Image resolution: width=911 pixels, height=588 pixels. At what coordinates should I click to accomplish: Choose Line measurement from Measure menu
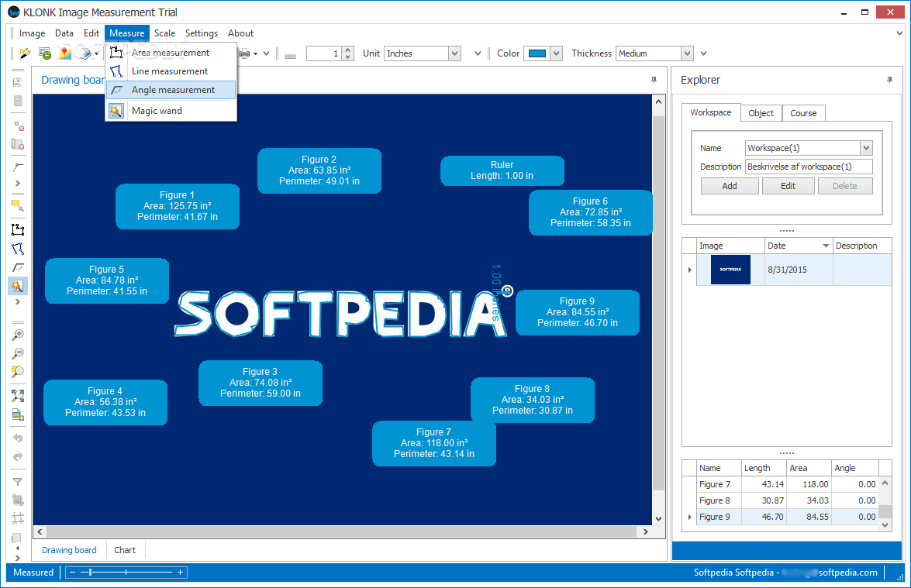(x=171, y=71)
